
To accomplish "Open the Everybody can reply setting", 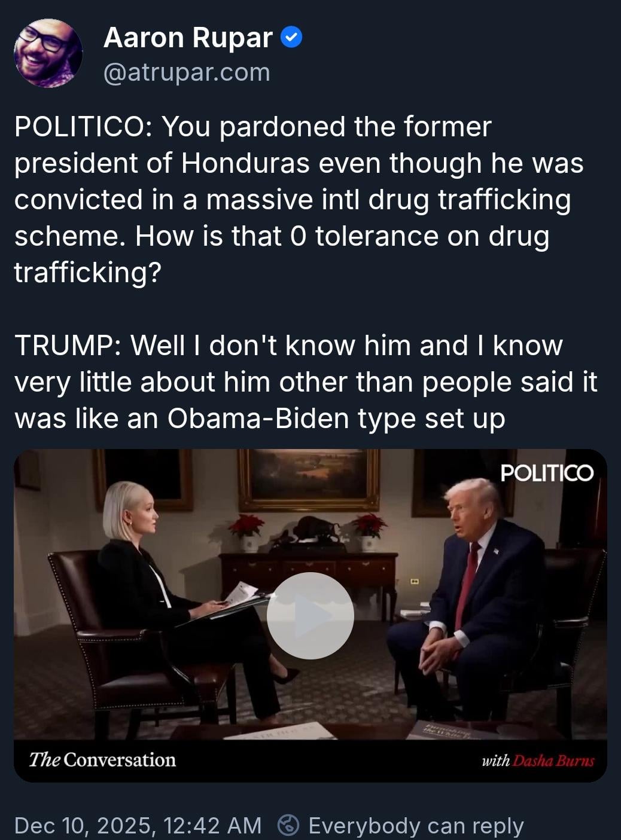I will pos(416,825).
